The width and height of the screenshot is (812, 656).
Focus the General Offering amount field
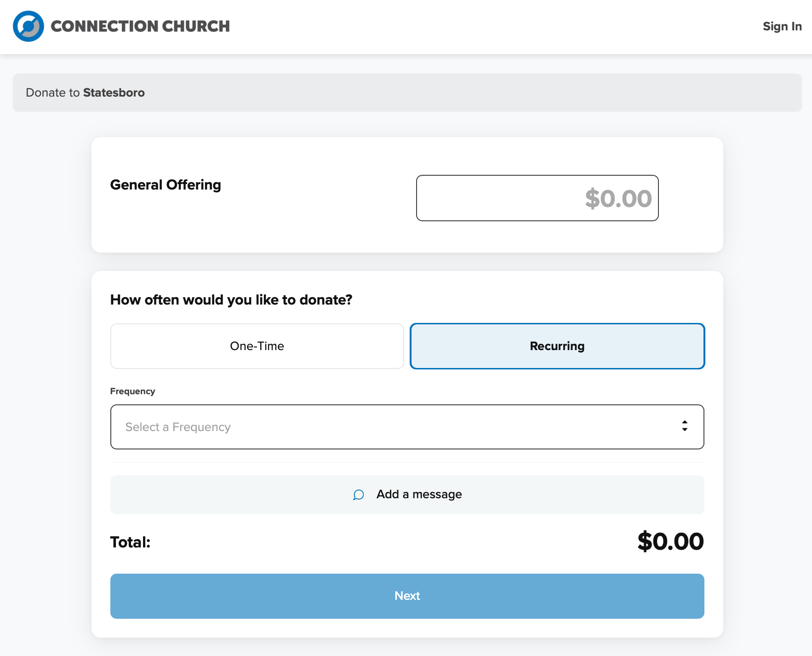(x=537, y=198)
